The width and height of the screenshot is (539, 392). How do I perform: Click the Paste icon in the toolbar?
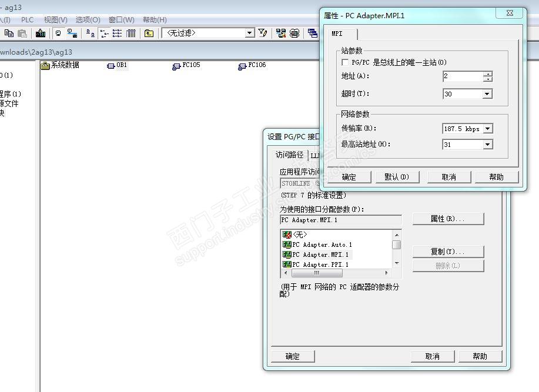point(22,33)
